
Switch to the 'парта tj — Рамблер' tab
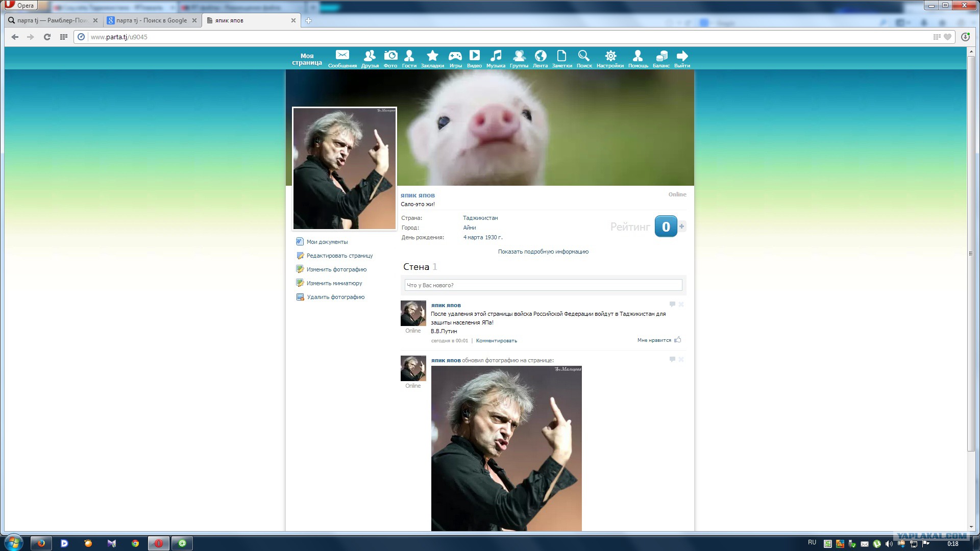coord(53,20)
